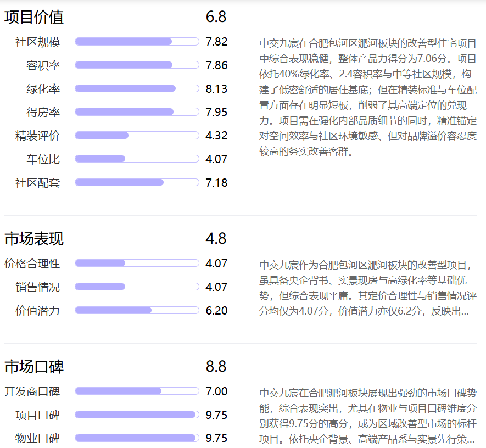Viewport: 486px width, 448px height.
Task: Click the 价值潜力 label
Action: tap(37, 311)
